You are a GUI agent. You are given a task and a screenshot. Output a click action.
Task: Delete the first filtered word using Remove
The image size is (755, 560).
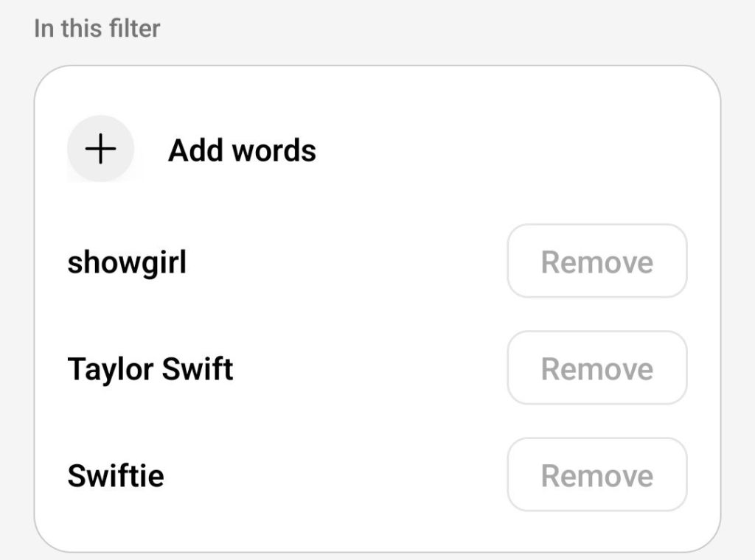click(596, 262)
